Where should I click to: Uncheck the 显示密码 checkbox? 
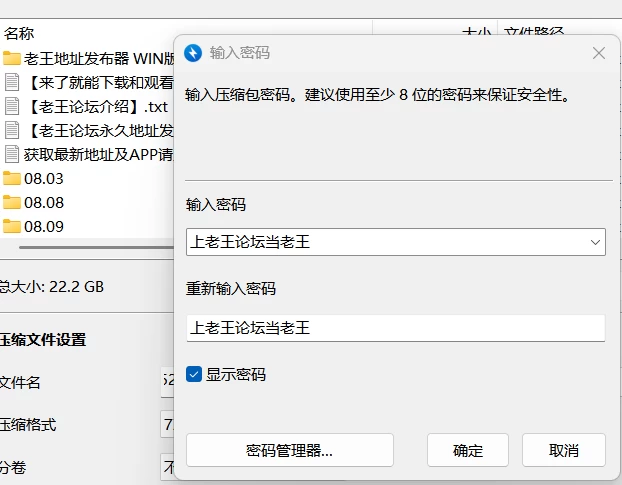click(x=194, y=374)
